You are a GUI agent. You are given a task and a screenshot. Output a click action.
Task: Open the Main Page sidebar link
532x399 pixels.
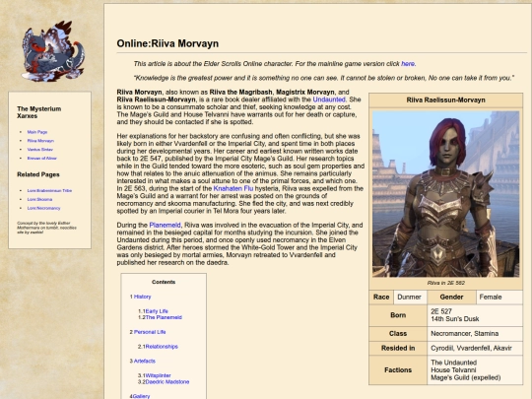37,132
